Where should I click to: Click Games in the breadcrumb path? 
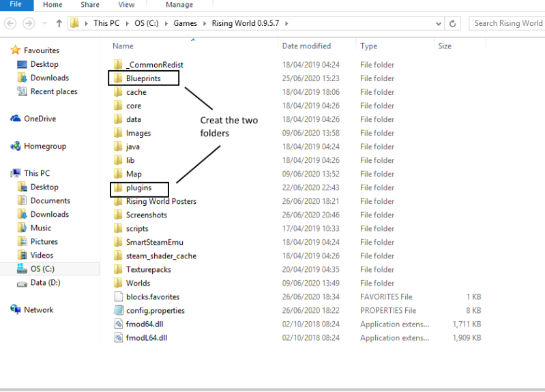point(185,23)
